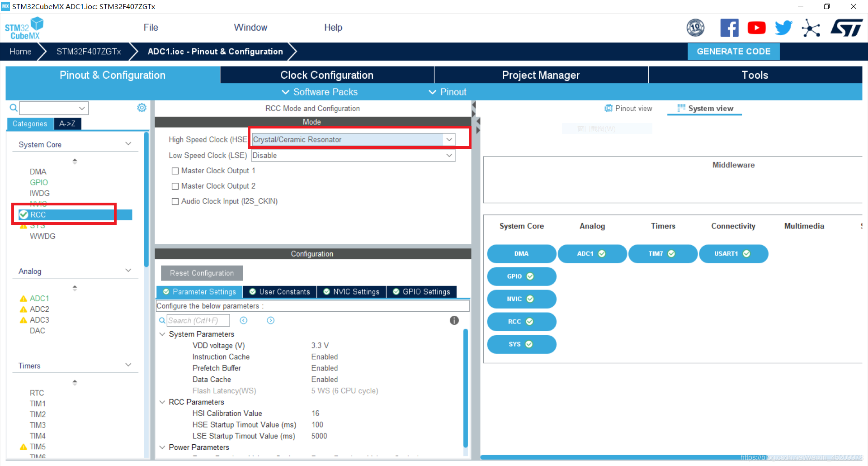868x466 pixels.
Task: Switch to the Tools tab
Action: pyautogui.click(x=755, y=75)
